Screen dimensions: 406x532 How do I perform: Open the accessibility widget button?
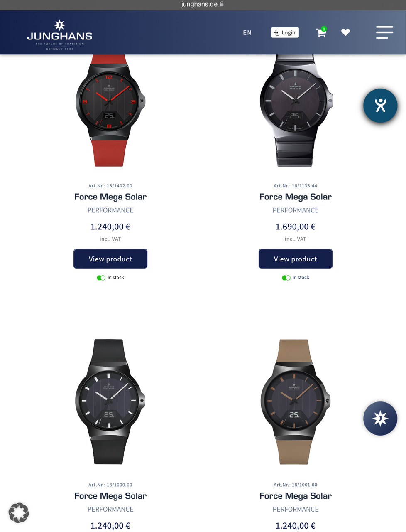click(380, 106)
